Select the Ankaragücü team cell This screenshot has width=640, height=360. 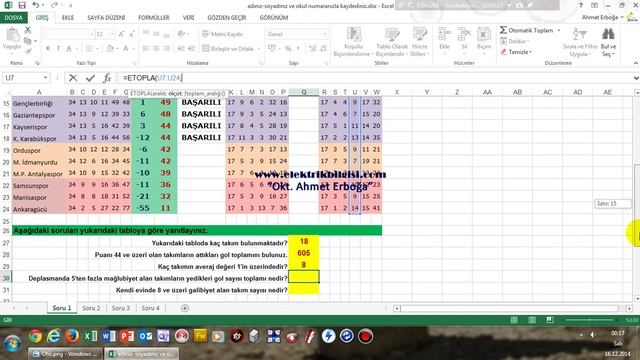point(39,209)
